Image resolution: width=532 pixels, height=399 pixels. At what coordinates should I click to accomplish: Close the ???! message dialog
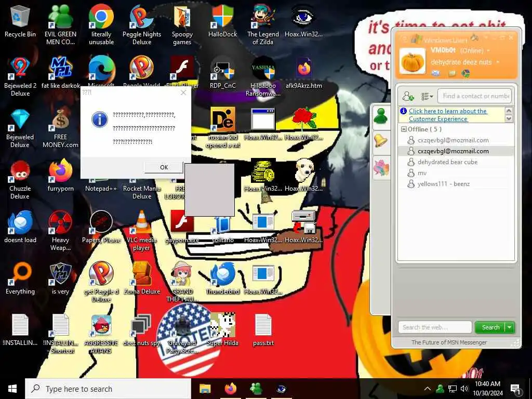click(183, 92)
